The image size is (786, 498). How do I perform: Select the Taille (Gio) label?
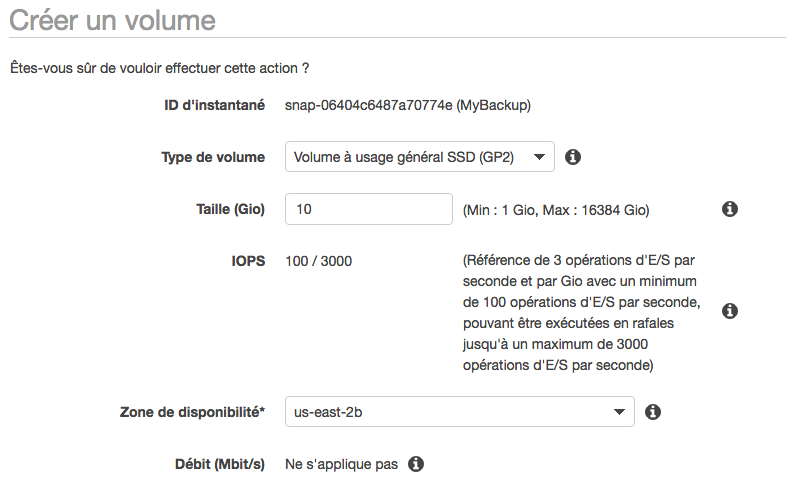pos(230,209)
